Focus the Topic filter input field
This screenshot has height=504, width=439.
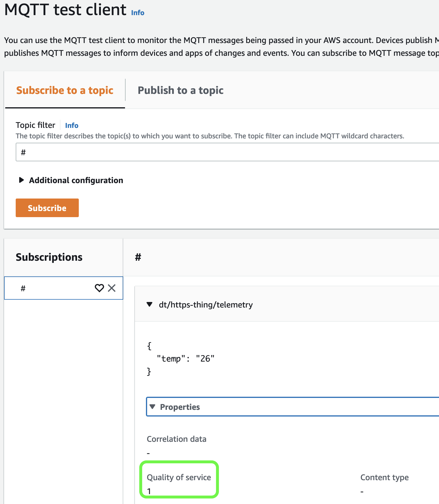[227, 152]
